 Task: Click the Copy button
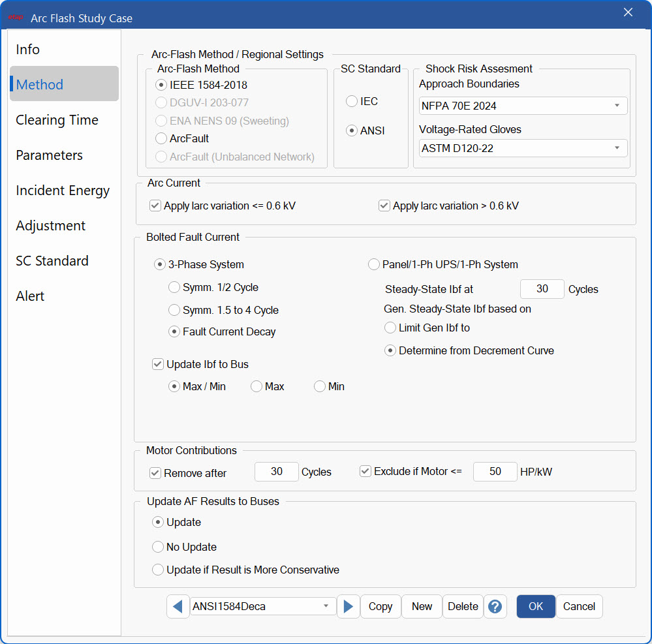[380, 607]
